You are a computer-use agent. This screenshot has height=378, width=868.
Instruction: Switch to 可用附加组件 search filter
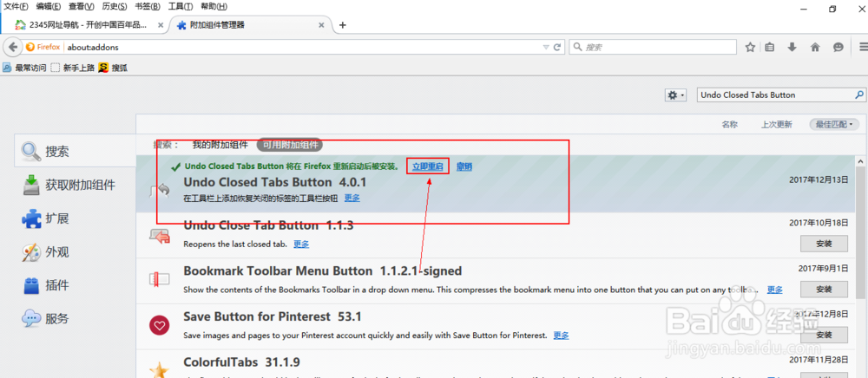point(290,145)
